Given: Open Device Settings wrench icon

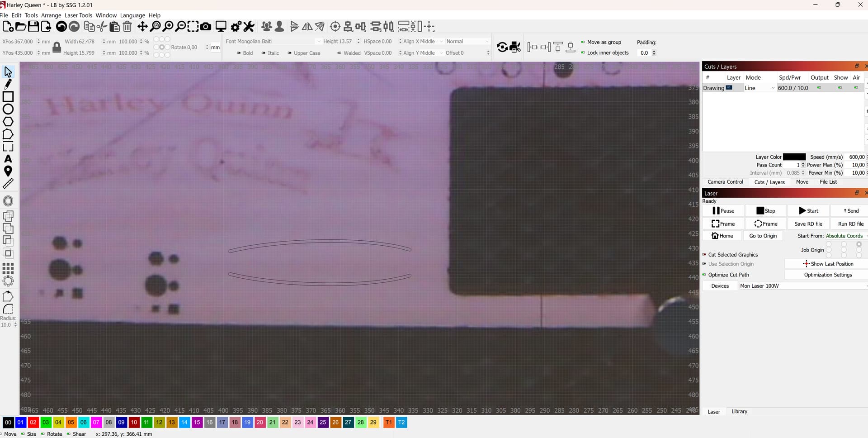Looking at the screenshot, I should point(249,27).
